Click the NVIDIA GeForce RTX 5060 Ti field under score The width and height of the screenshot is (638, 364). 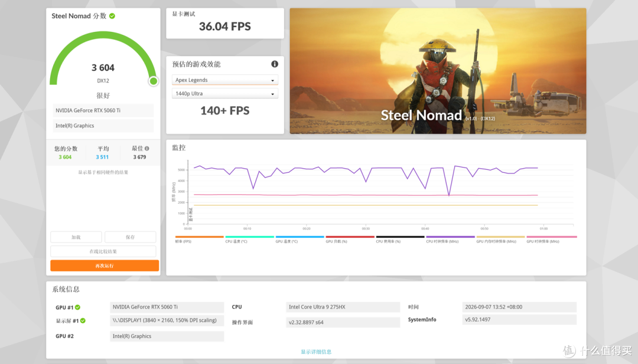pyautogui.click(x=103, y=110)
